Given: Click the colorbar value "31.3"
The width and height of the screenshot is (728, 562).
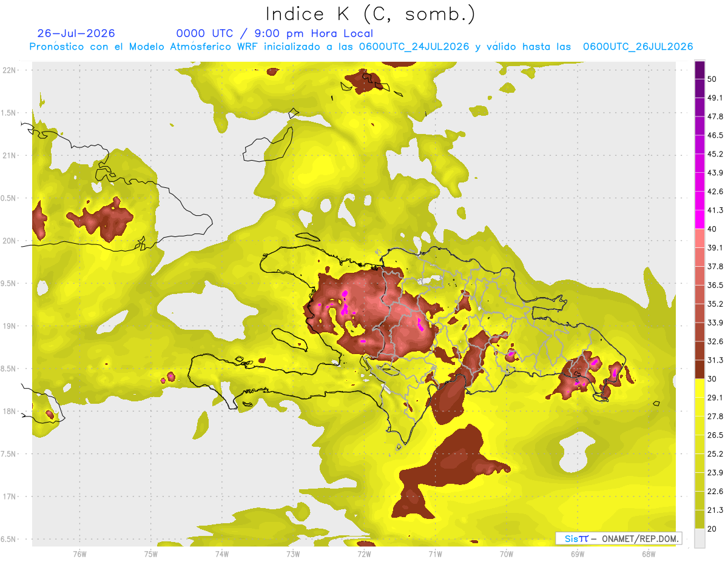Looking at the screenshot, I should point(715,360).
